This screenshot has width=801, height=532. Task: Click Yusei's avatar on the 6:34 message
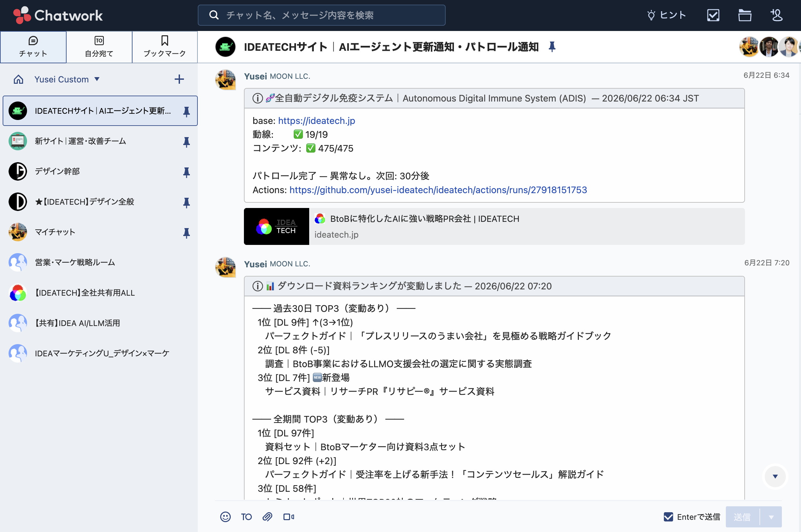(x=225, y=80)
